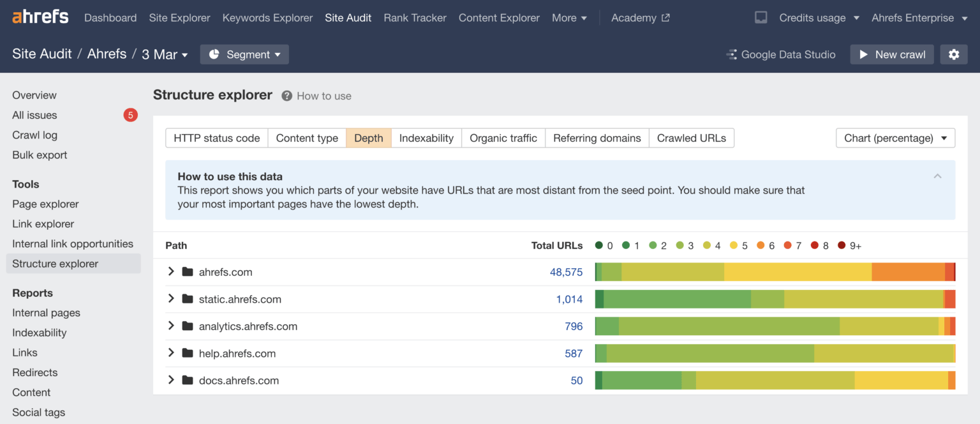Switch to the Indexability tab
The height and width of the screenshot is (424, 980).
click(x=426, y=137)
